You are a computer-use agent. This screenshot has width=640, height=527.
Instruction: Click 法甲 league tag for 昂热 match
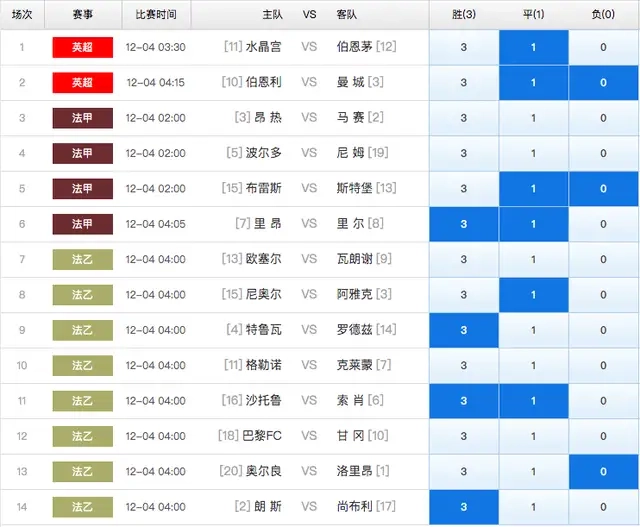click(x=83, y=118)
